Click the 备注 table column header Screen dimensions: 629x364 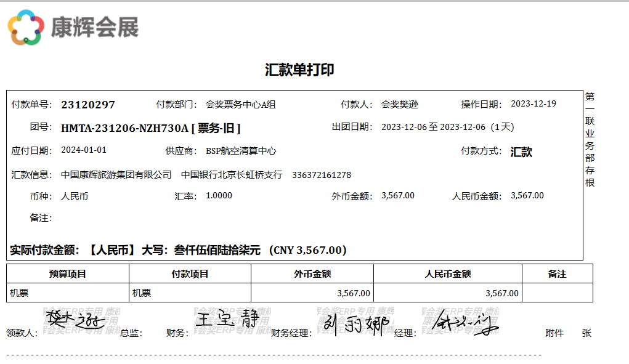point(557,274)
